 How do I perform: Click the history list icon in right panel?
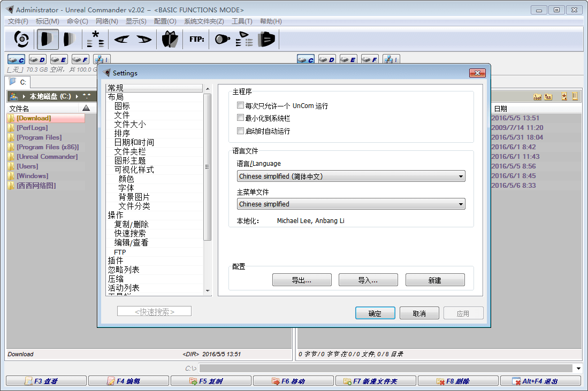pyautogui.click(x=575, y=97)
